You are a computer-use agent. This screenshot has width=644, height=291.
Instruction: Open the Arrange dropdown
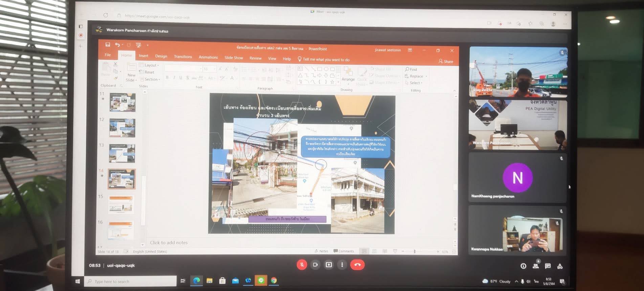348,75
